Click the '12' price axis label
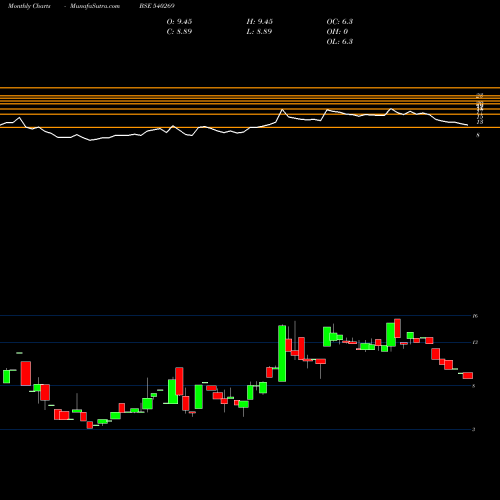 (x=475, y=342)
